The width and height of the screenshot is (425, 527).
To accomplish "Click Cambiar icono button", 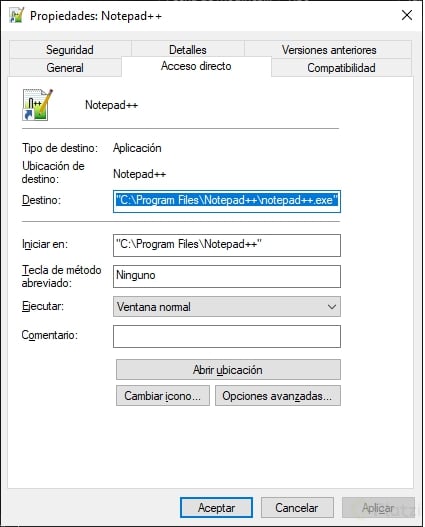I will pos(163,396).
